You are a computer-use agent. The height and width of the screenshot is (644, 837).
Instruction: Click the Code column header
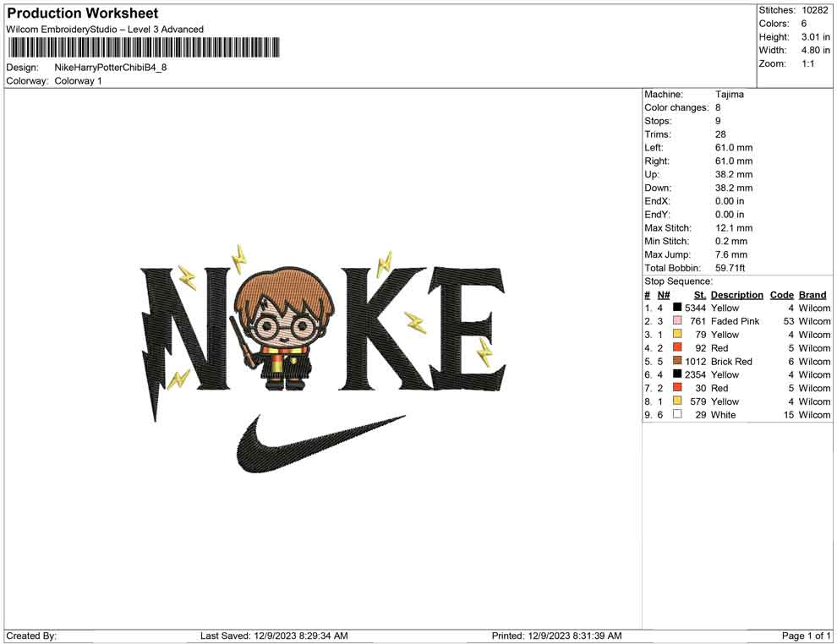(x=781, y=295)
